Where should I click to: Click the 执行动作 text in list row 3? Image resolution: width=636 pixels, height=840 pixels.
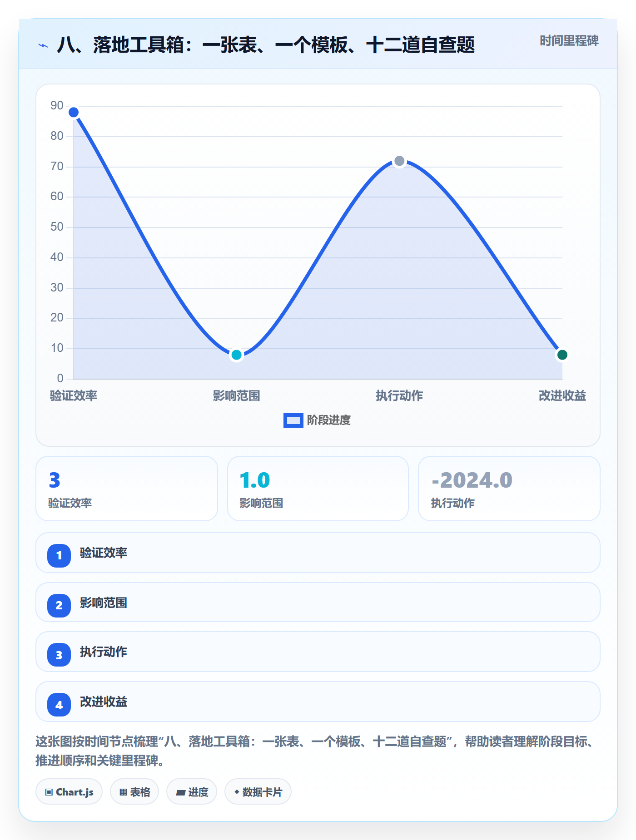pos(104,652)
